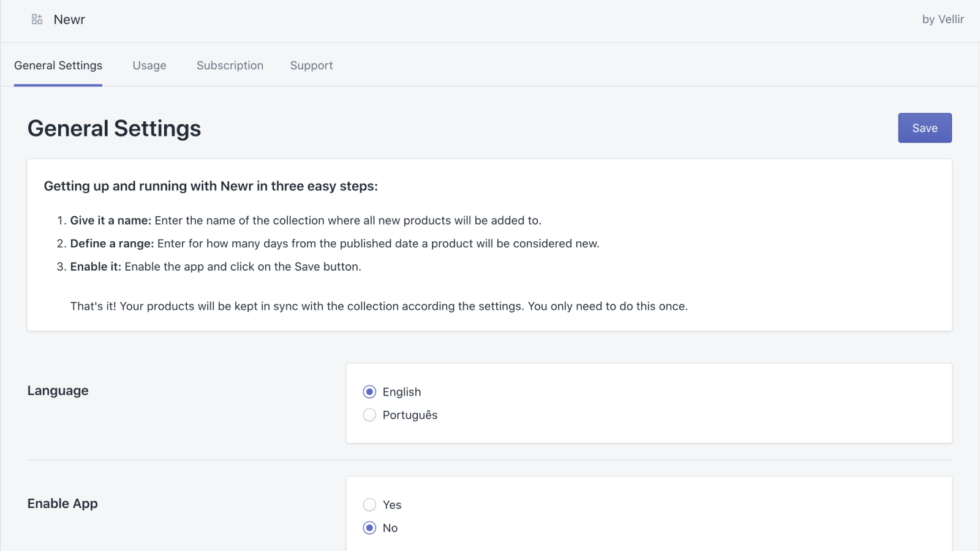Click the Language section label
Image resolution: width=980 pixels, height=551 pixels.
[x=58, y=391]
